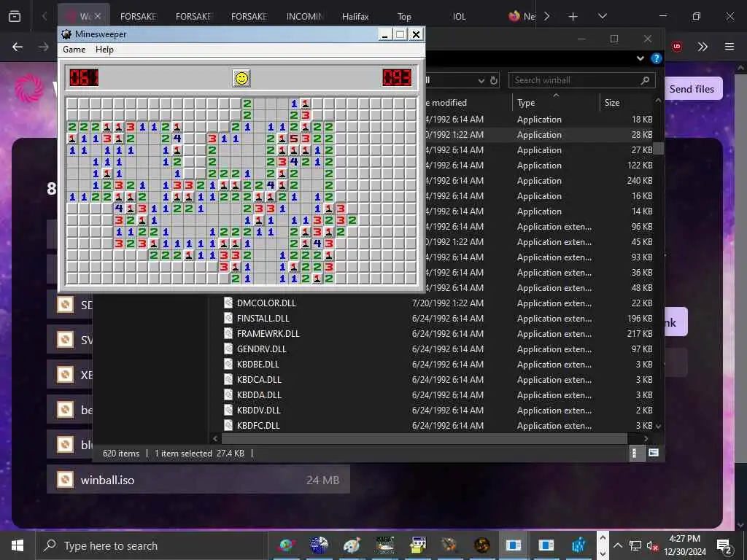Switch to the Top browser tab
This screenshot has height=560, width=747.
[x=404, y=17]
